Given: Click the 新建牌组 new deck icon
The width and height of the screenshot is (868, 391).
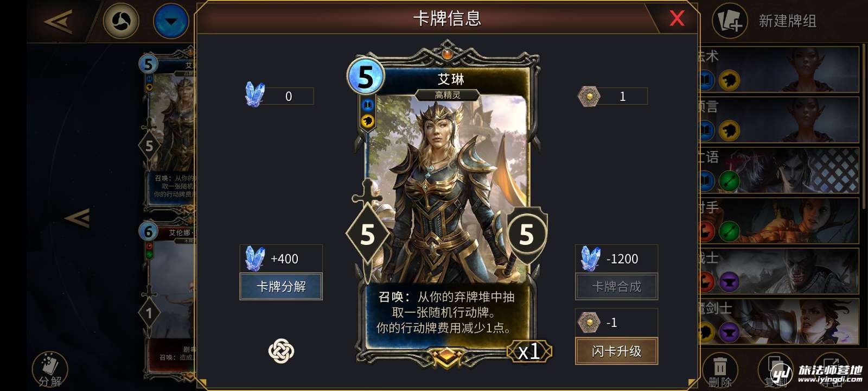Looking at the screenshot, I should (730, 21).
